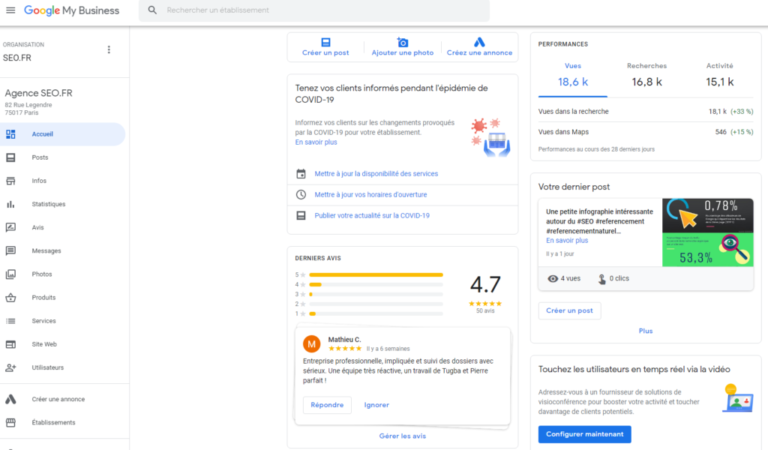
Task: Click the Messages chat icon
Action: [10, 251]
